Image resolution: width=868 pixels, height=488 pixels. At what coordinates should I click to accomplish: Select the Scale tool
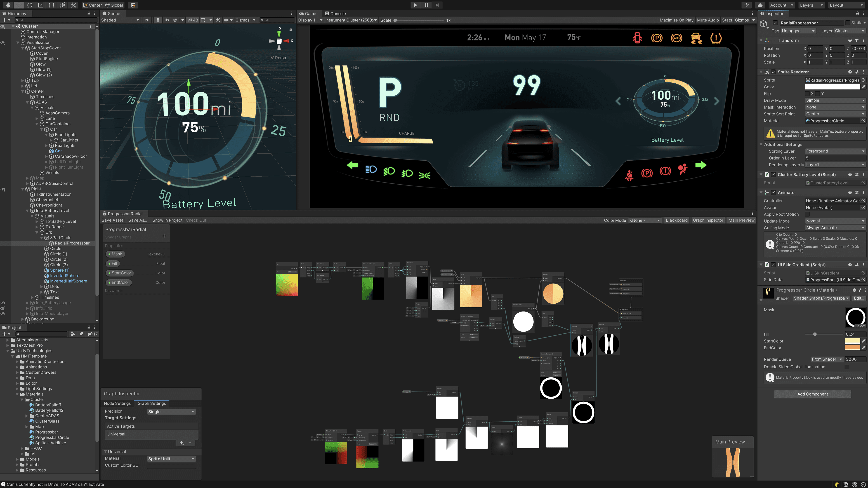[x=41, y=5]
